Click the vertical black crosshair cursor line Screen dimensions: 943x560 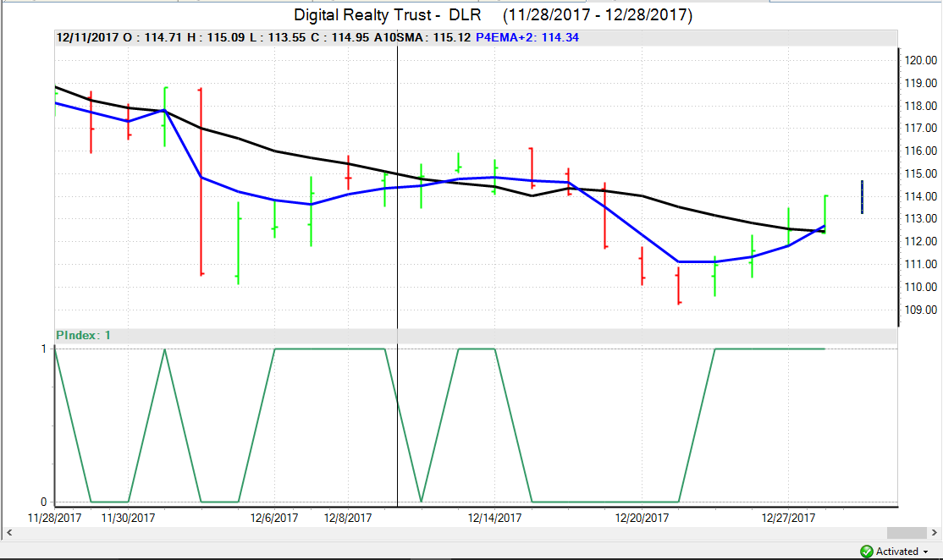[x=398, y=277]
